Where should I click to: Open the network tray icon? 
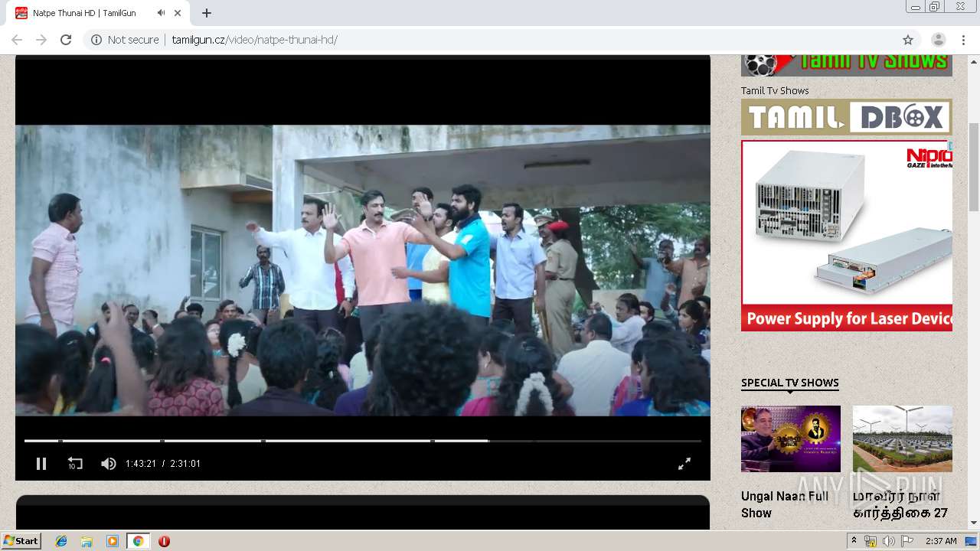[x=871, y=541]
